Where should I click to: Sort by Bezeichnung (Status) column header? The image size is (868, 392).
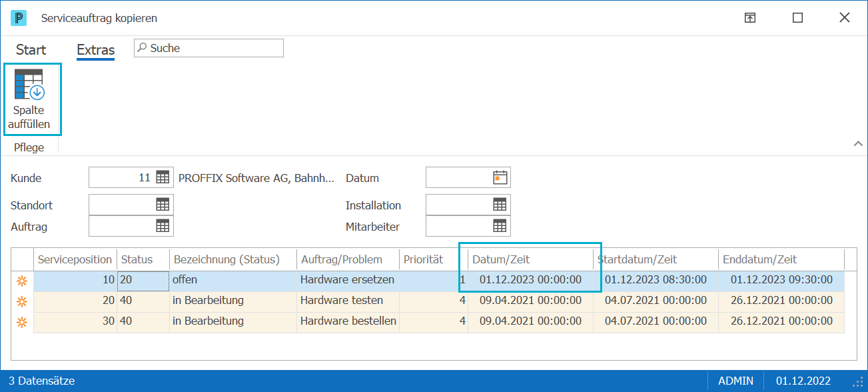coord(233,259)
